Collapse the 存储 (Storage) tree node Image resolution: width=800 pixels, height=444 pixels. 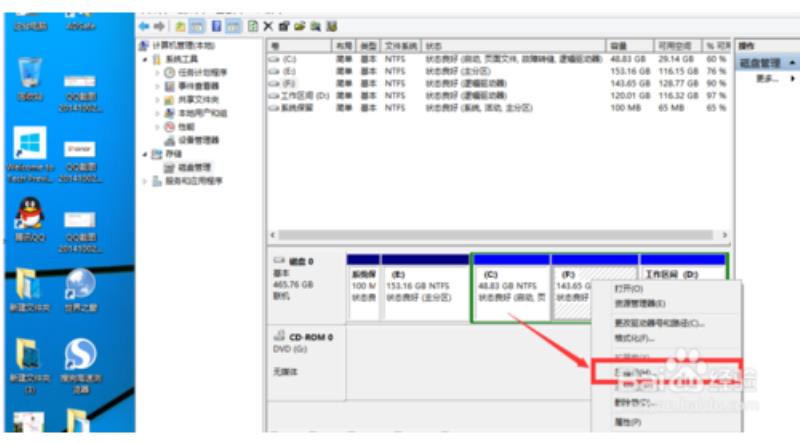[x=145, y=155]
